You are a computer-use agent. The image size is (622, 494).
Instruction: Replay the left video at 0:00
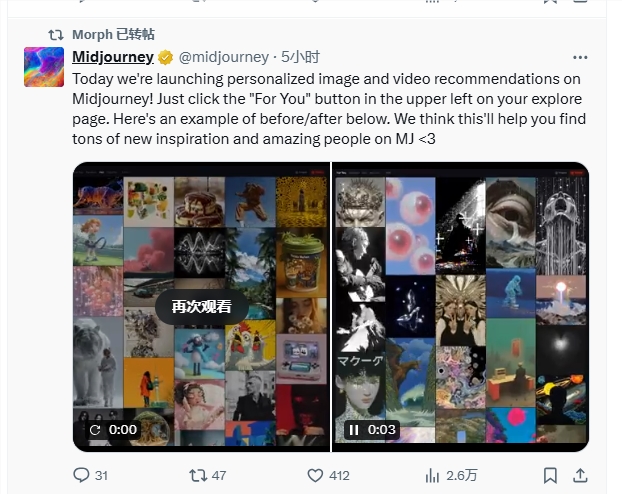click(95, 430)
